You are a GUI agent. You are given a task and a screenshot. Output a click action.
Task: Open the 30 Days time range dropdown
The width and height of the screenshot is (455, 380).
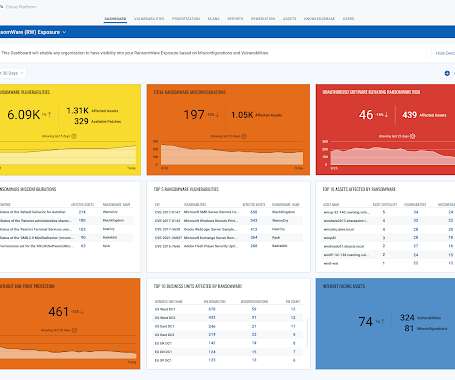click(x=12, y=73)
